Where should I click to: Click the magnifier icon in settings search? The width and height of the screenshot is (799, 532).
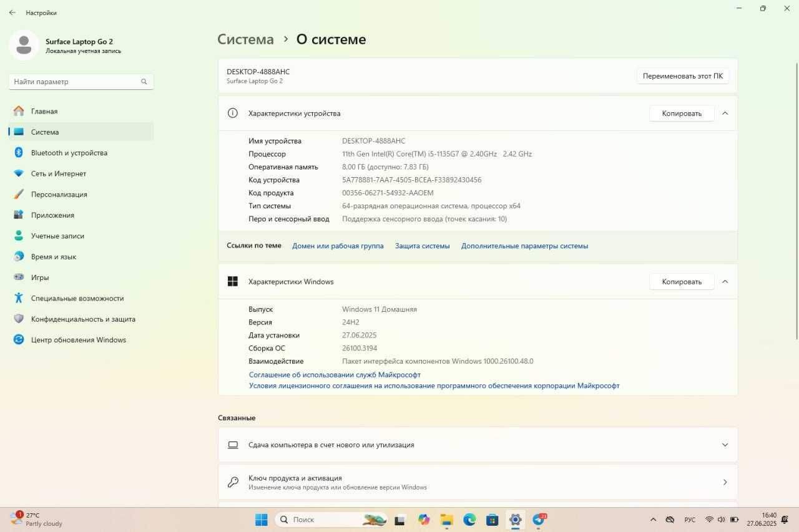pos(144,82)
